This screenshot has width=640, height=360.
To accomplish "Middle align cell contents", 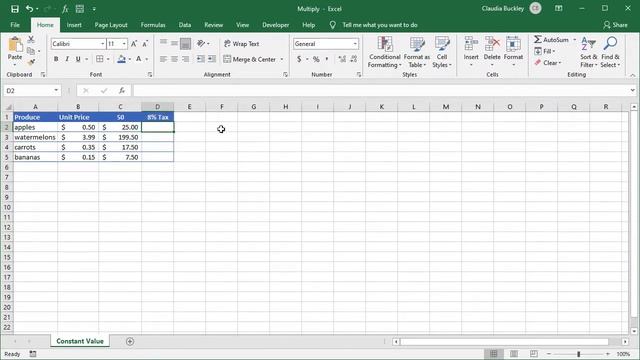I will pyautogui.click(x=174, y=43).
